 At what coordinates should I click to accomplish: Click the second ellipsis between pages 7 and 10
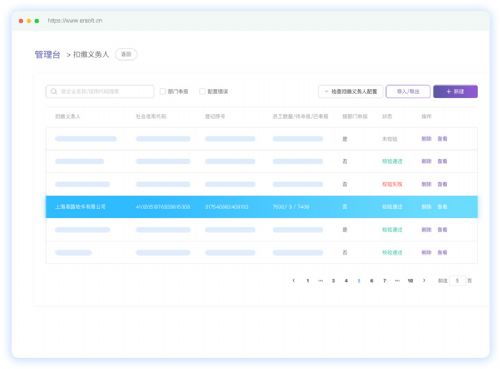[x=397, y=281]
